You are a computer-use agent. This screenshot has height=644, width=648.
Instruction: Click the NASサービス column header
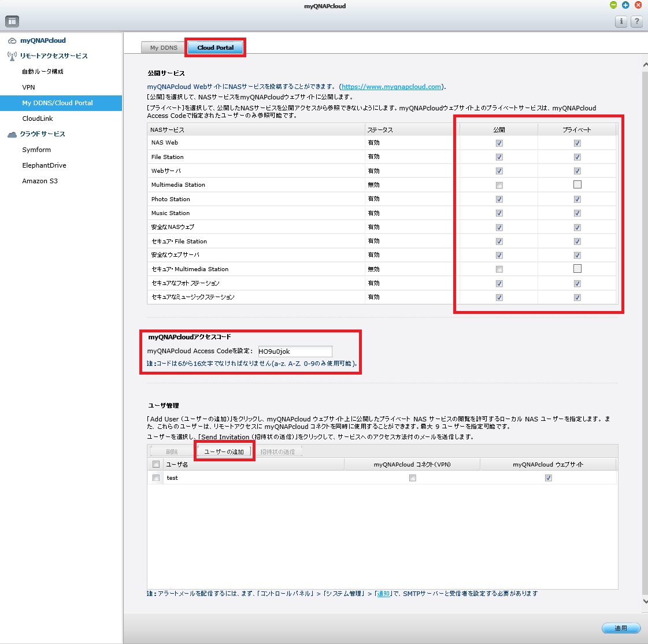click(256, 130)
